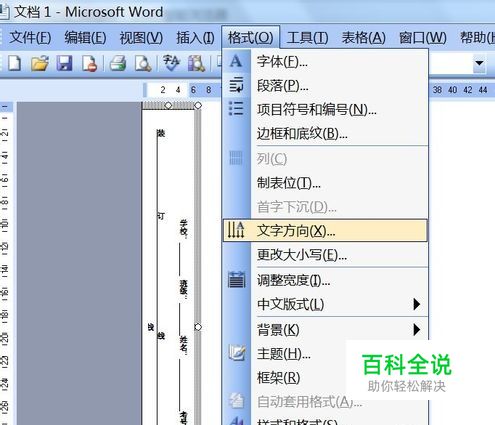Click the right-middle text box handle

point(198,327)
